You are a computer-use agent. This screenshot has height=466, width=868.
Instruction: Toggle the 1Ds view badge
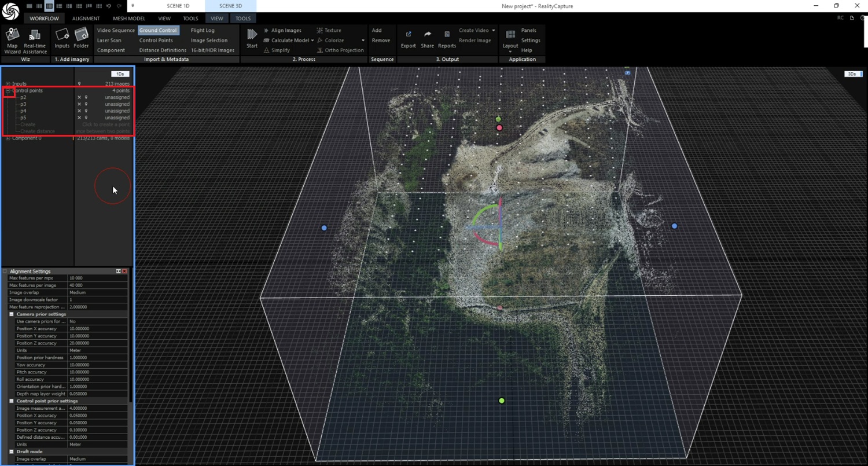click(x=120, y=74)
